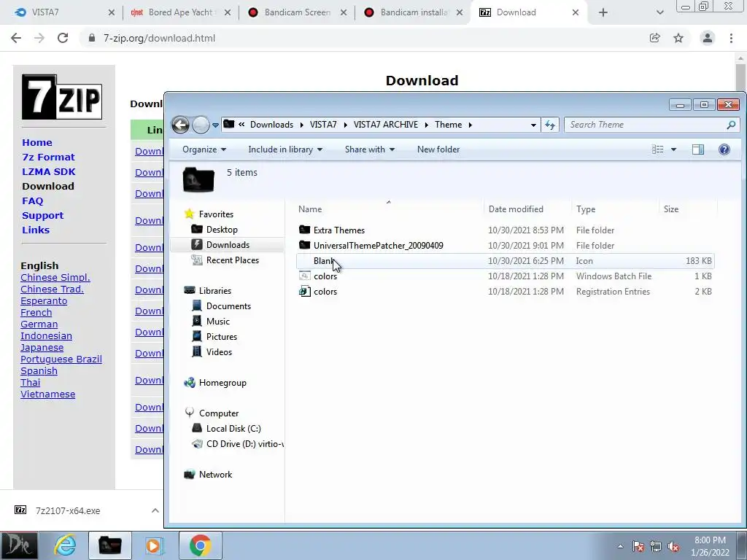Click the share page icon in Chrome
Viewport: 747px width, 560px height.
(x=655, y=38)
